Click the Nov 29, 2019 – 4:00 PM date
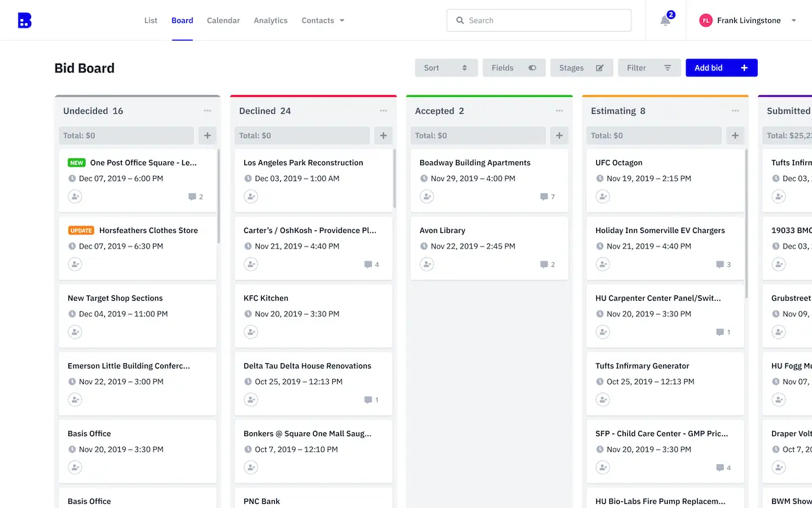The image size is (812, 508). [x=473, y=179]
